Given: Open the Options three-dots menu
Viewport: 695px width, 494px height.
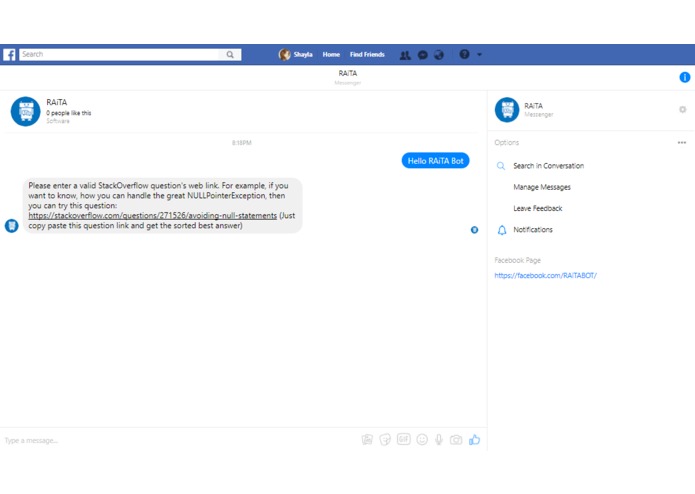Looking at the screenshot, I should pos(682,143).
